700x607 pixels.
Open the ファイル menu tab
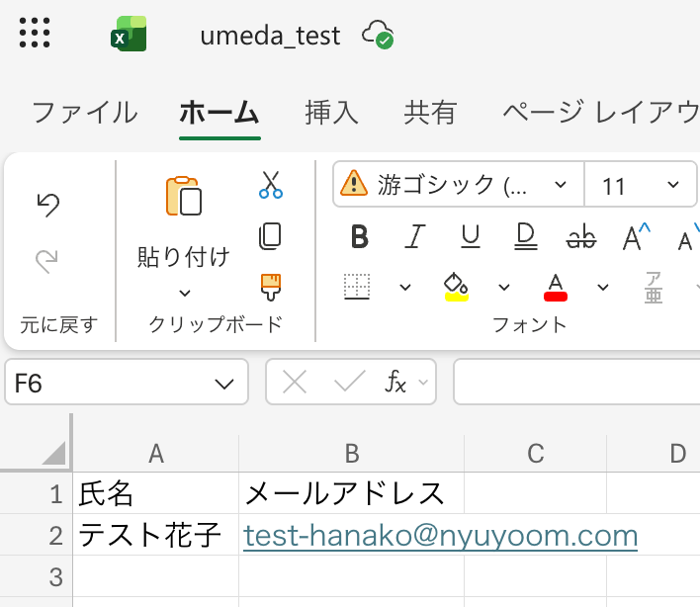(85, 112)
